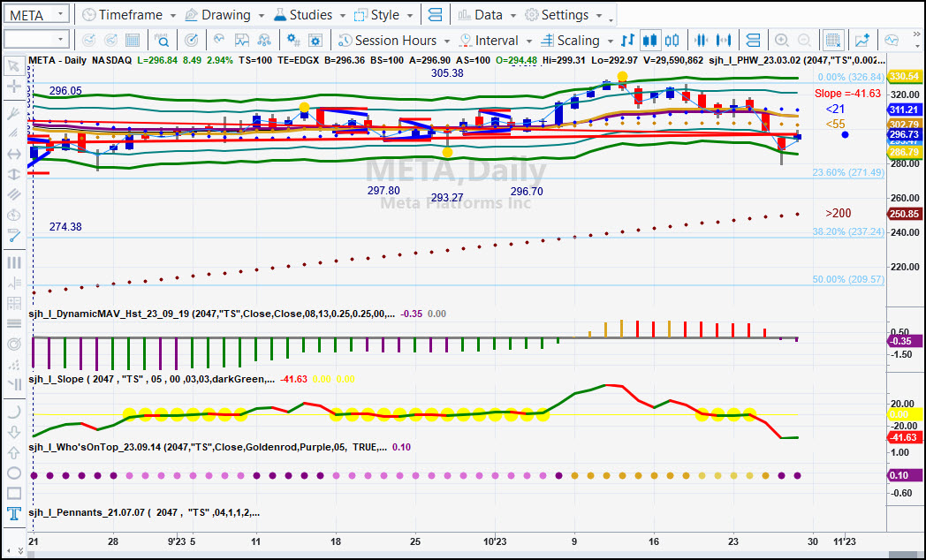Click the 23.60% (271.49) Fibonacci label
This screenshot has width=926, height=560.
click(x=848, y=172)
